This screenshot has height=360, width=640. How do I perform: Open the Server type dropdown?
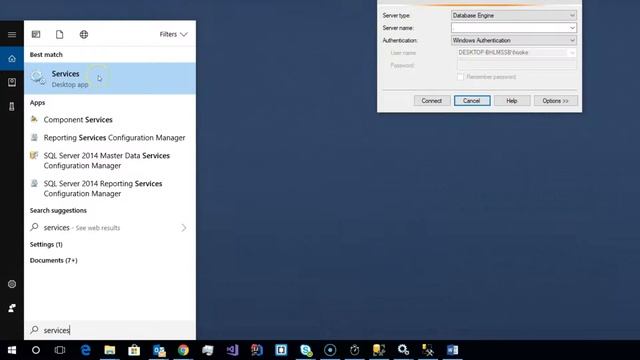pos(513,16)
